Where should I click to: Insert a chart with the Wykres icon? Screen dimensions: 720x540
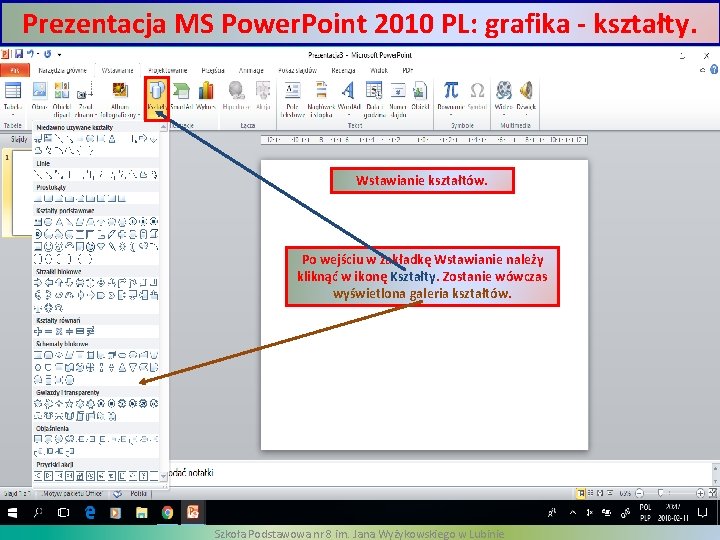coord(205,90)
